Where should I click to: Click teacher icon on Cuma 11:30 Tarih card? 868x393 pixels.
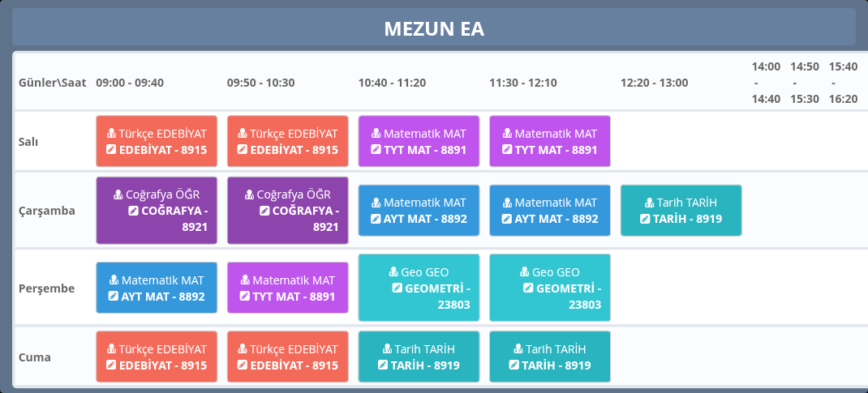518,349
